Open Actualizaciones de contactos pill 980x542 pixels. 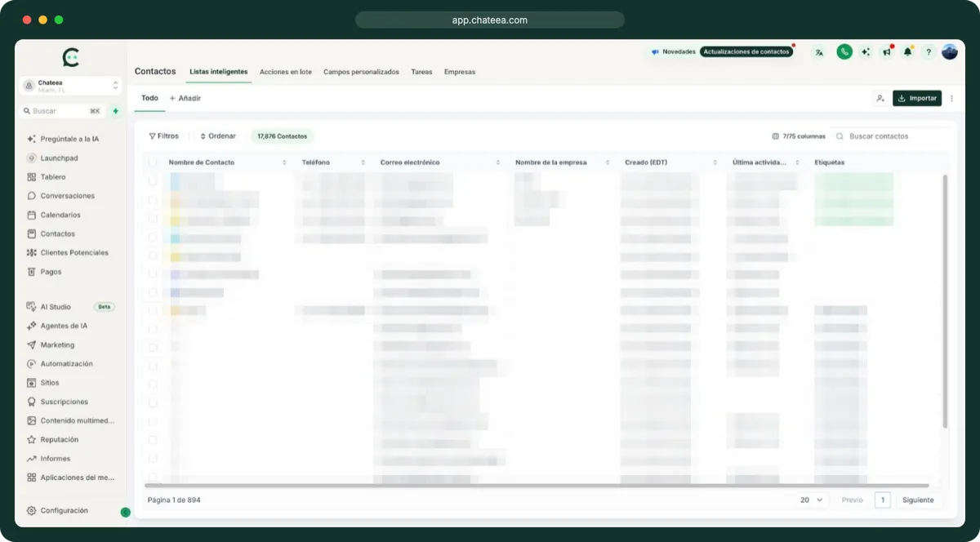coord(746,51)
